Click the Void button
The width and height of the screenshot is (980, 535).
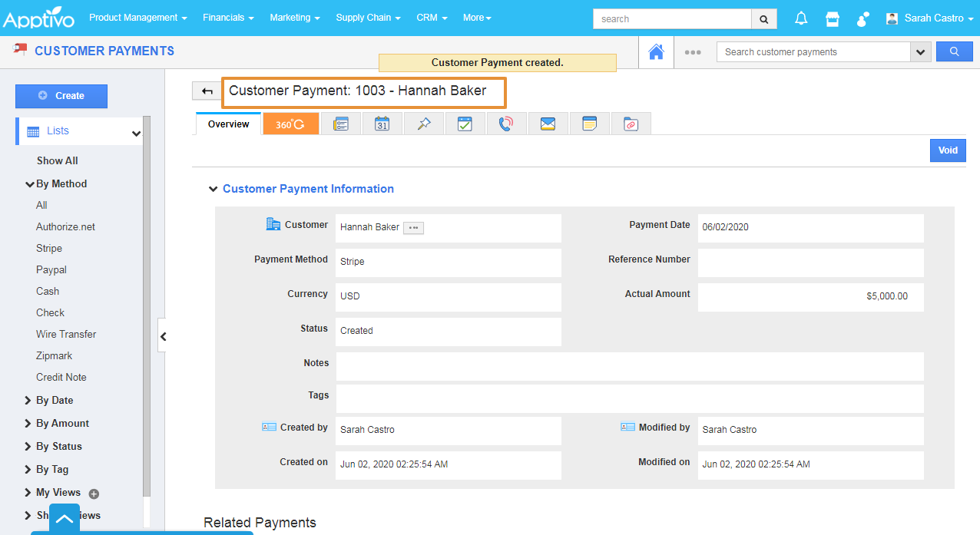(x=948, y=150)
